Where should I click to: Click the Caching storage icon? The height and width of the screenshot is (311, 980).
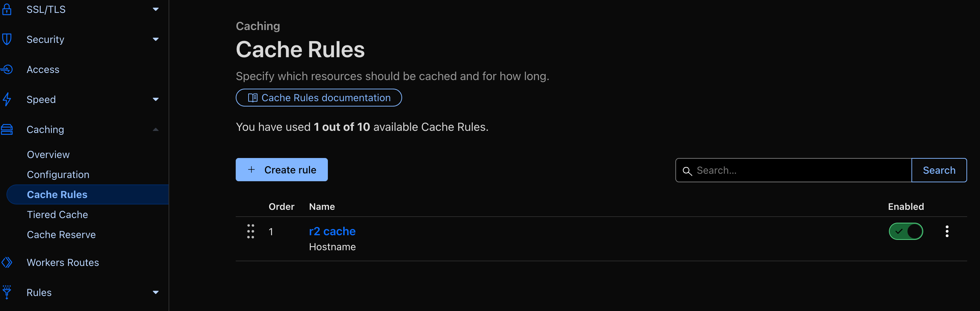[x=7, y=129]
